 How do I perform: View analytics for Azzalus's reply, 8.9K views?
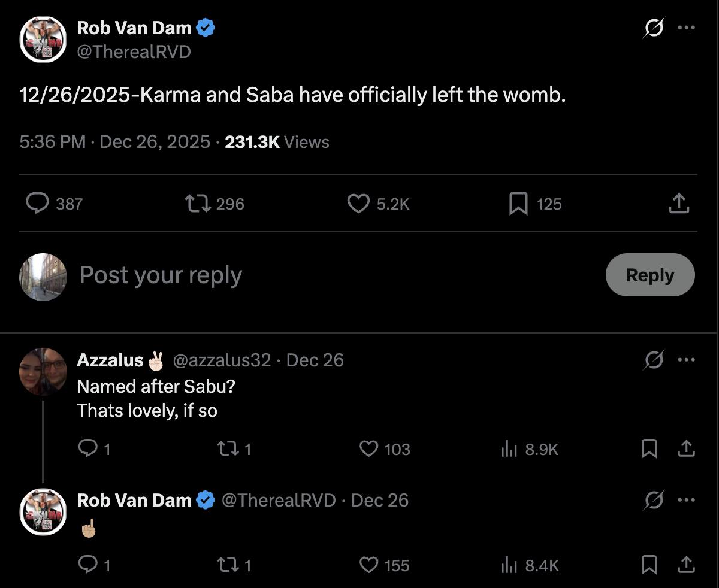click(x=508, y=449)
